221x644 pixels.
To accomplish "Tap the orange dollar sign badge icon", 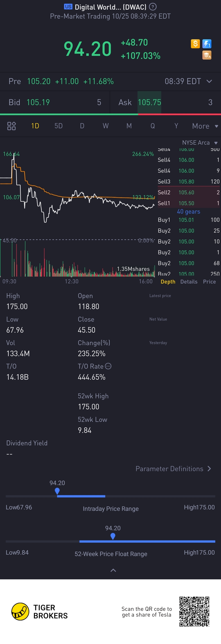I will point(195,44).
